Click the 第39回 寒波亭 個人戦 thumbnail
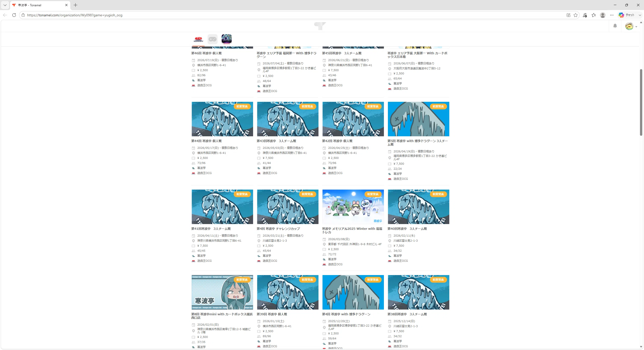 coord(288,292)
